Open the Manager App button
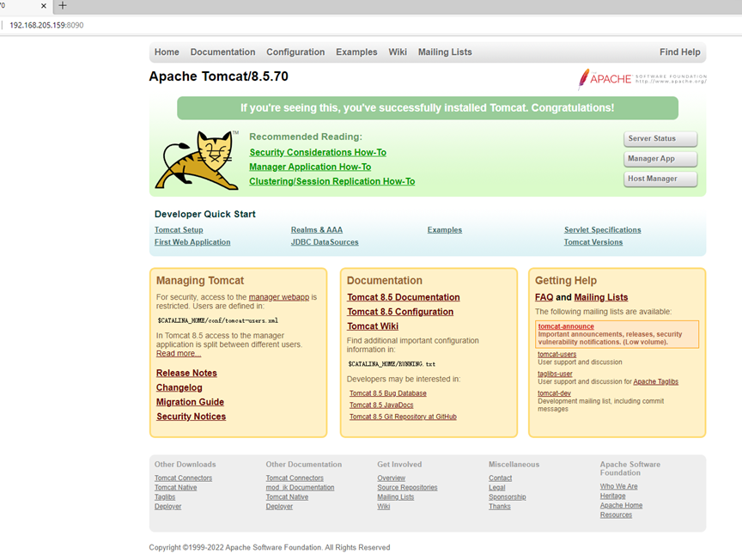Image resolution: width=742 pixels, height=560 pixels. click(x=660, y=159)
